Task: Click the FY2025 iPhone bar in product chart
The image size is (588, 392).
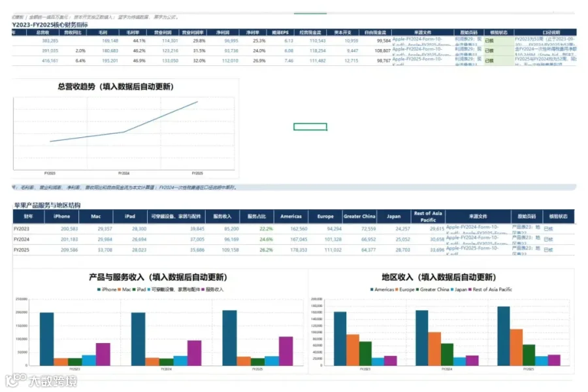Action: [229, 338]
